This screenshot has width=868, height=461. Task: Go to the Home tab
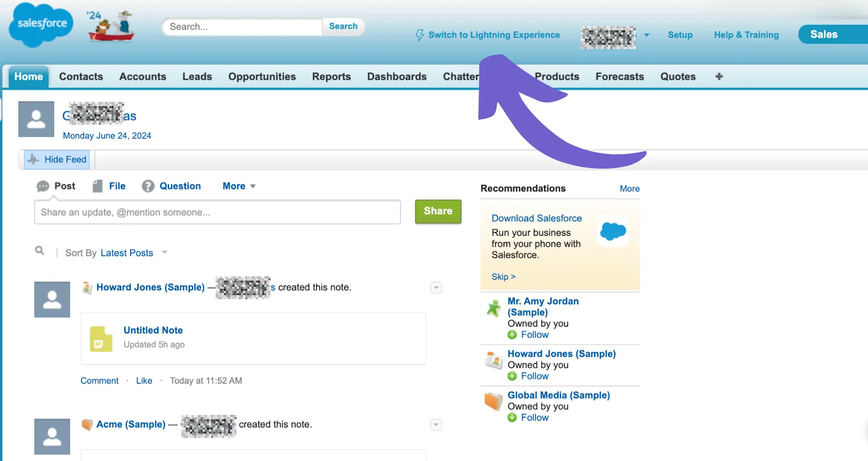[28, 76]
